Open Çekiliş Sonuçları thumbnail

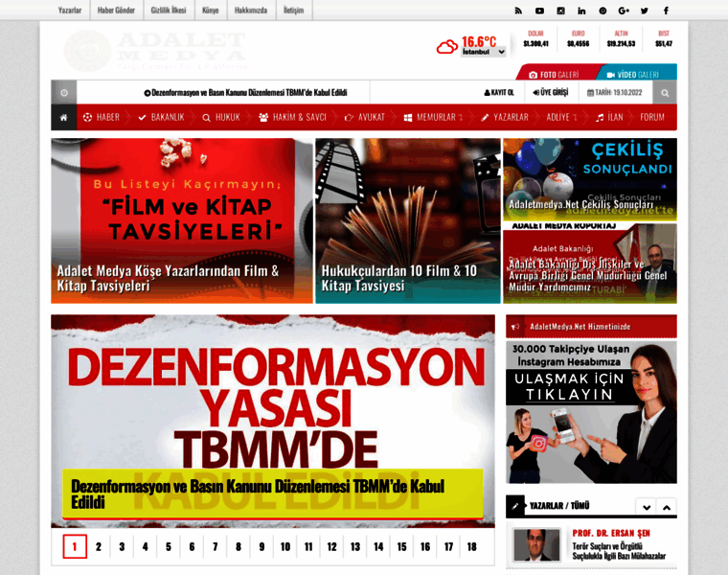pos(590,179)
